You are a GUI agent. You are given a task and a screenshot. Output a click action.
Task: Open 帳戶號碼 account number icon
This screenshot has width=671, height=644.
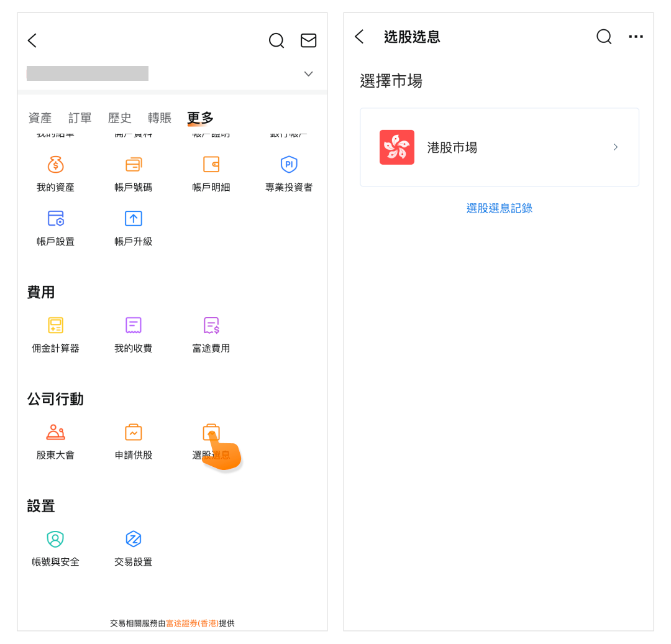(134, 165)
